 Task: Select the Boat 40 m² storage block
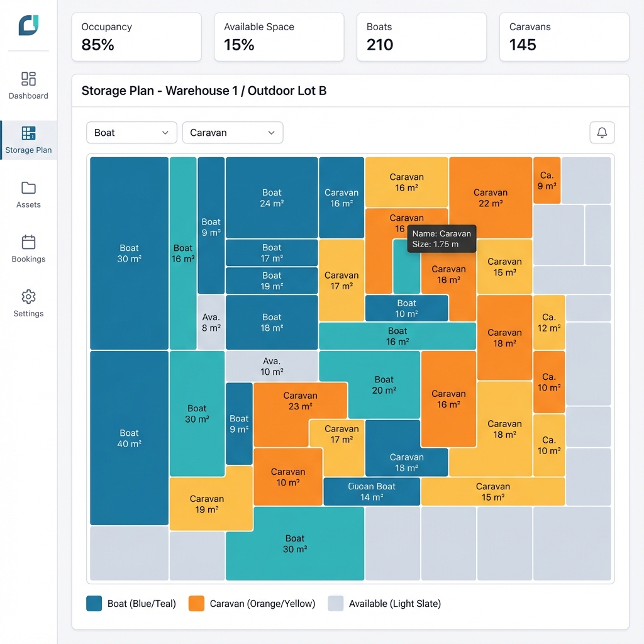(x=129, y=438)
